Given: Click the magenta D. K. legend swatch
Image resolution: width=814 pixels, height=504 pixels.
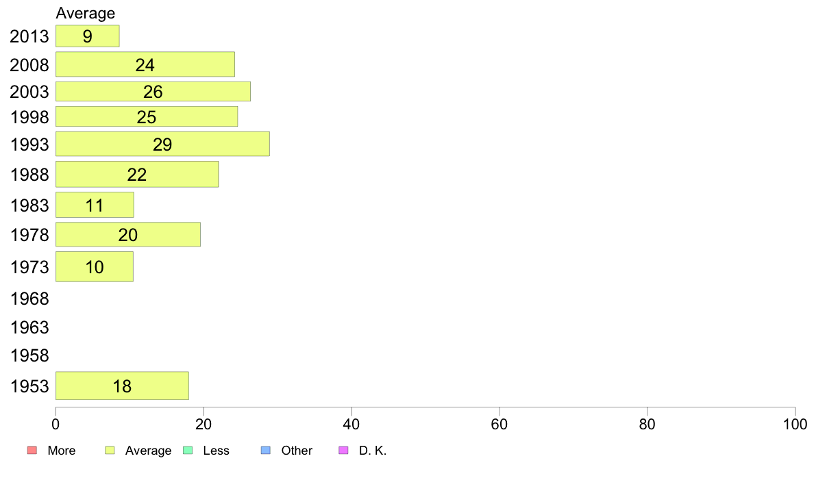Looking at the screenshot, I should [x=343, y=450].
